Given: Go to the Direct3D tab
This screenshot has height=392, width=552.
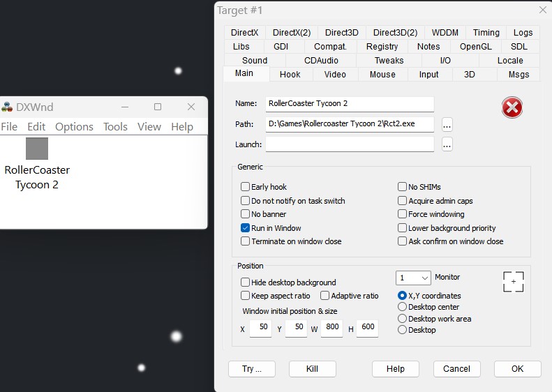Looking at the screenshot, I should [x=341, y=32].
